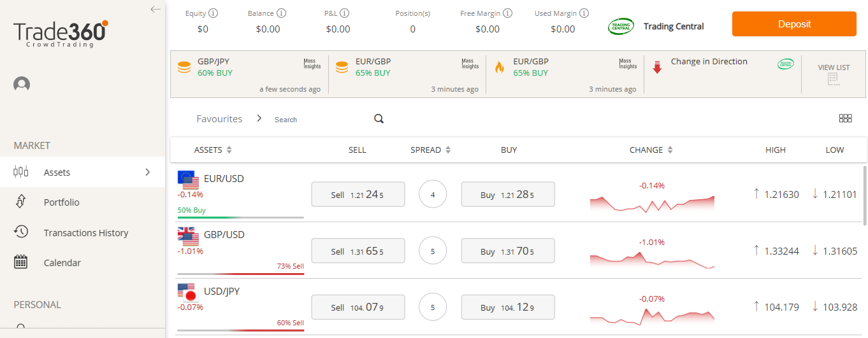Collapse sidebar using the left arrow icon

point(156,9)
